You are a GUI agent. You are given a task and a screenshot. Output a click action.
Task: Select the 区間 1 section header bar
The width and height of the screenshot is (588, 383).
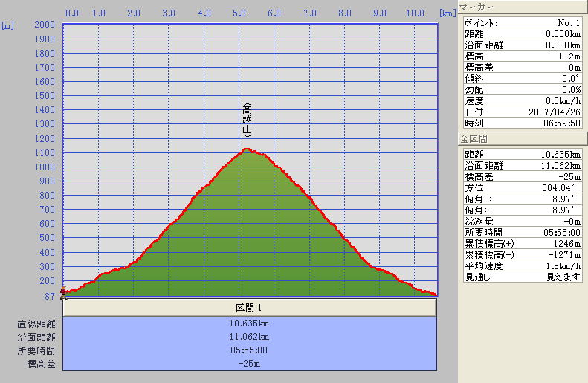[249, 308]
